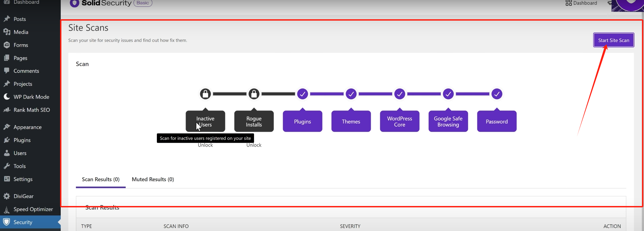Click the Projects pin icon in sidebar

point(7,84)
